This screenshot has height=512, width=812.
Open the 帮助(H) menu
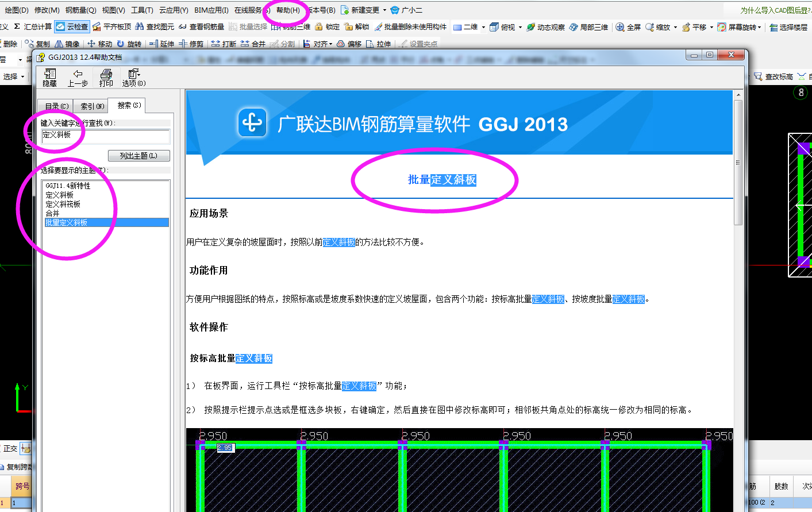(x=288, y=10)
